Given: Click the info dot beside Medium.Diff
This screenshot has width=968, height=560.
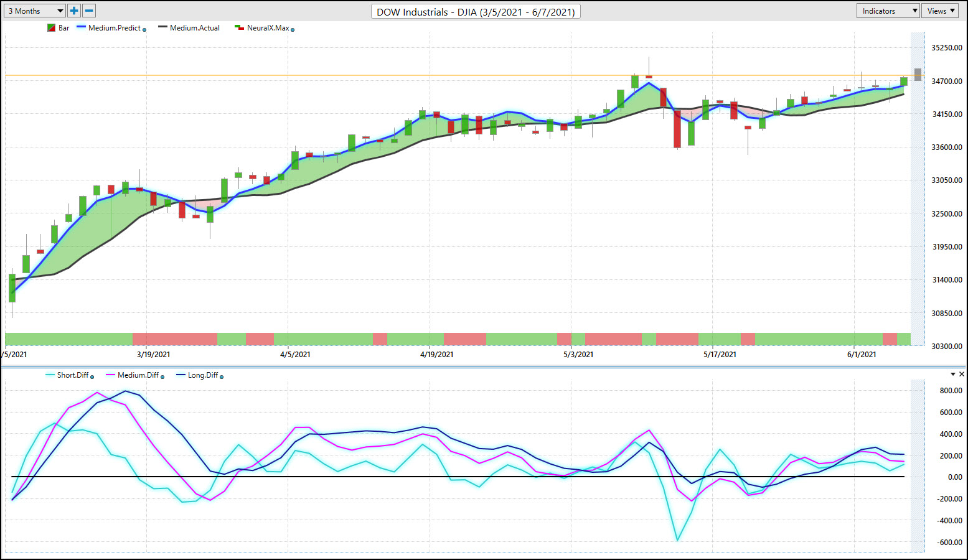Looking at the screenshot, I should point(162,376).
